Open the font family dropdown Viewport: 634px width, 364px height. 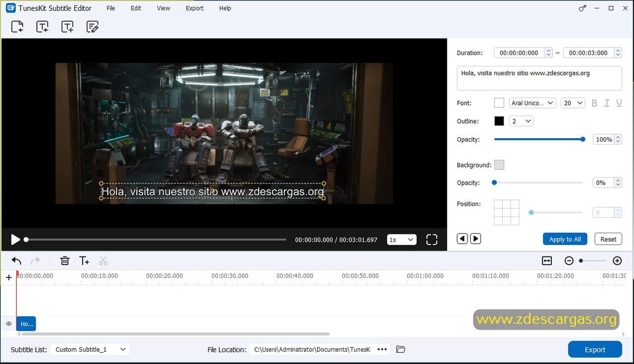[532, 103]
